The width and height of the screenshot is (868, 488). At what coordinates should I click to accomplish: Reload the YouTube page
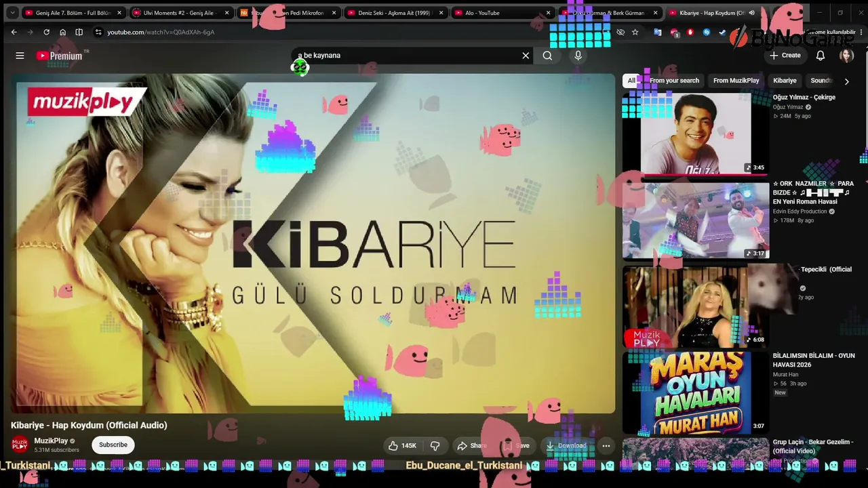click(46, 32)
